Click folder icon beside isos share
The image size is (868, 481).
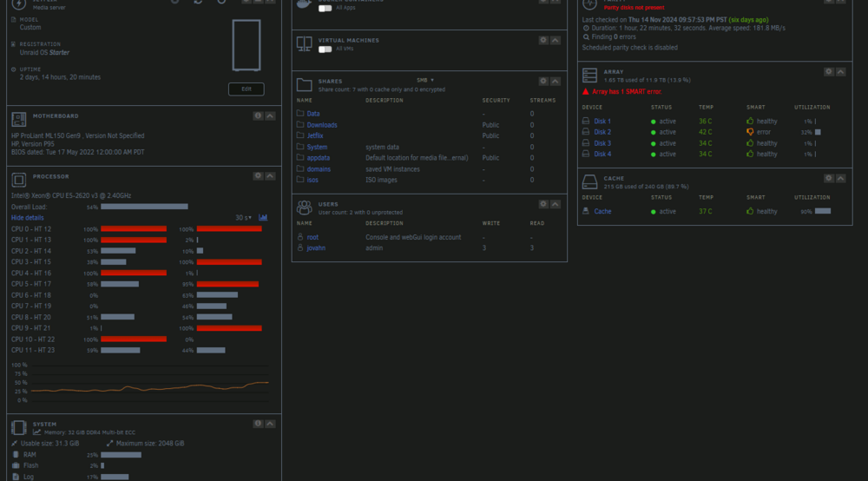[300, 180]
